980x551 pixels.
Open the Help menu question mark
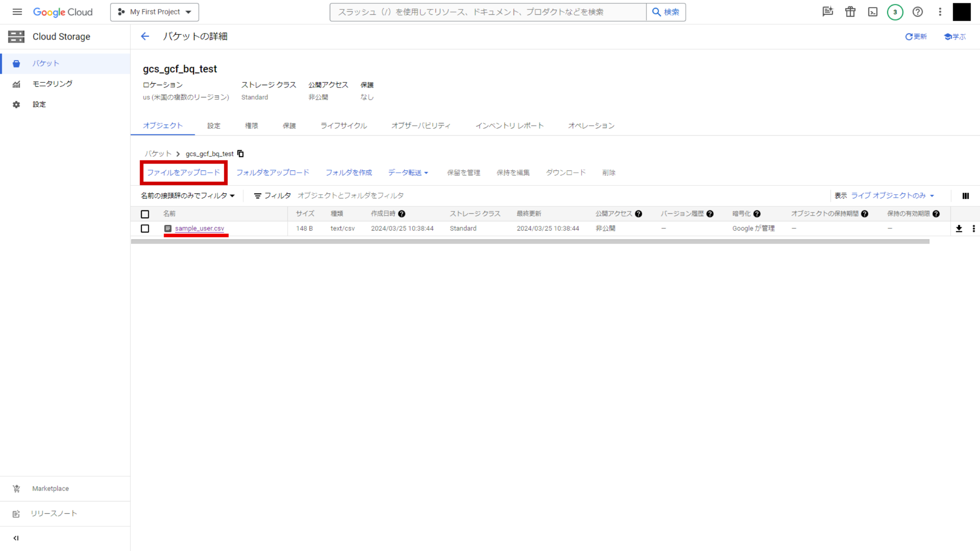(917, 12)
